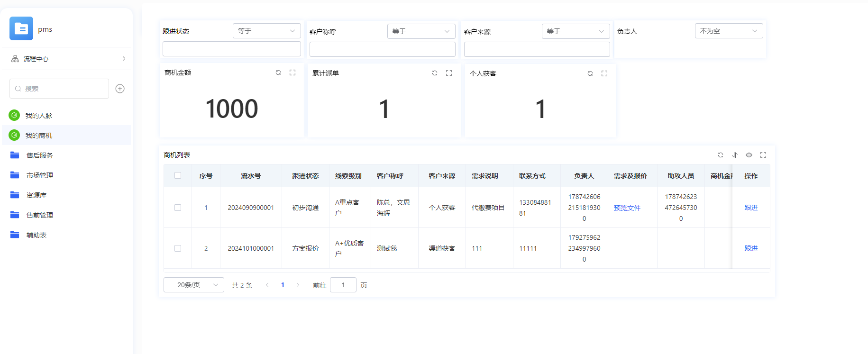Select the row checkbox for 2024090900001
This screenshot has height=354, width=868.
point(178,208)
